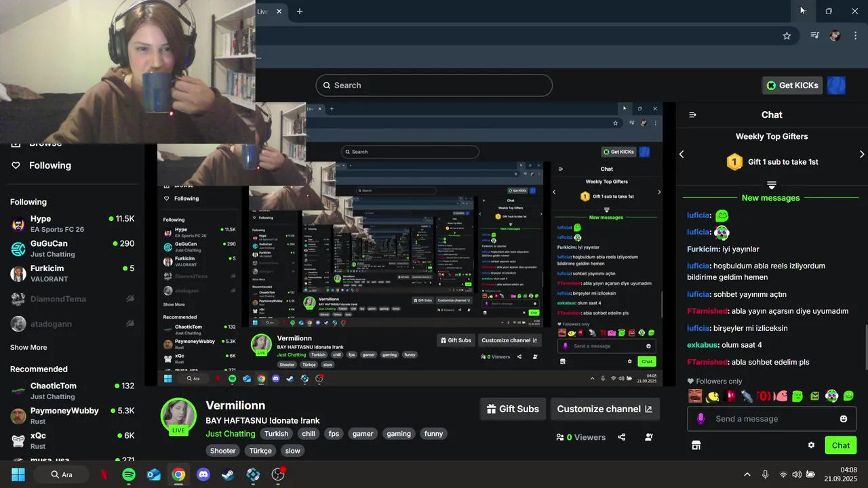Click Hype's avatar in the main Following sidebar

point(18,224)
